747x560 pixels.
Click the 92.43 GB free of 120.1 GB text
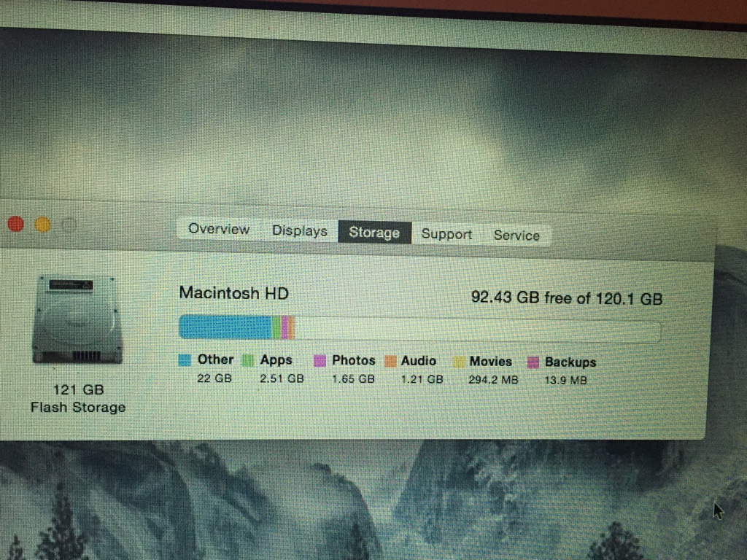coord(567,298)
